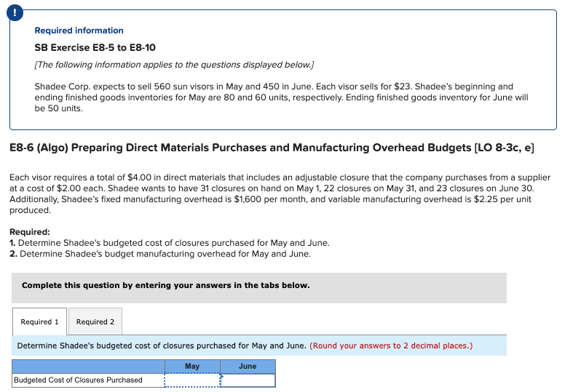
Task: Click the Shadee Corp. expects to sell paragraph
Action: [281, 97]
